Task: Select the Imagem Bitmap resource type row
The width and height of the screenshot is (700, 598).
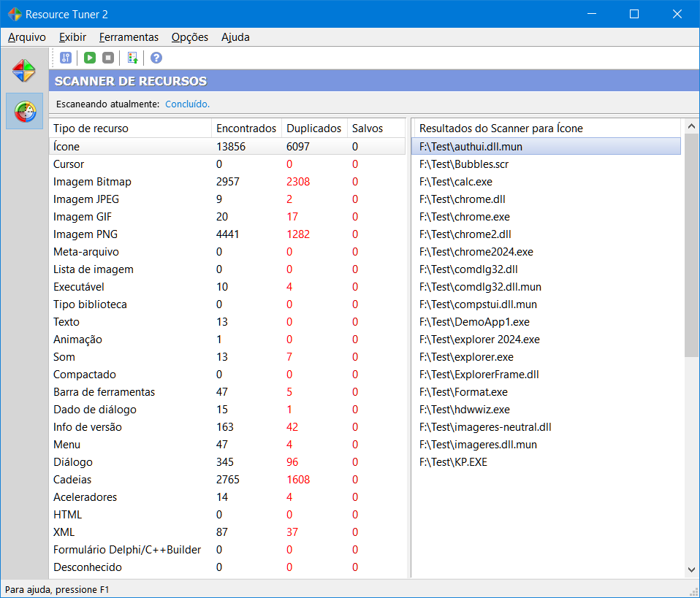Action: (x=92, y=182)
